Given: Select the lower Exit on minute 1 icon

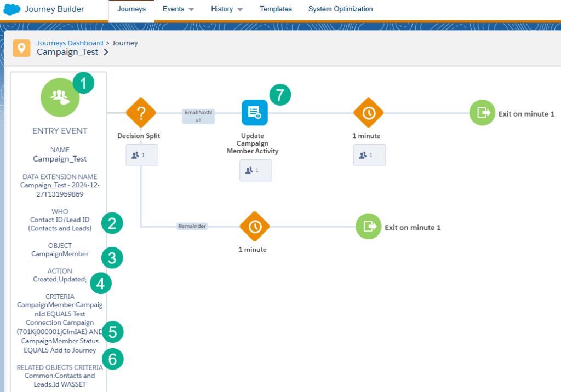Looking at the screenshot, I should coord(369,226).
